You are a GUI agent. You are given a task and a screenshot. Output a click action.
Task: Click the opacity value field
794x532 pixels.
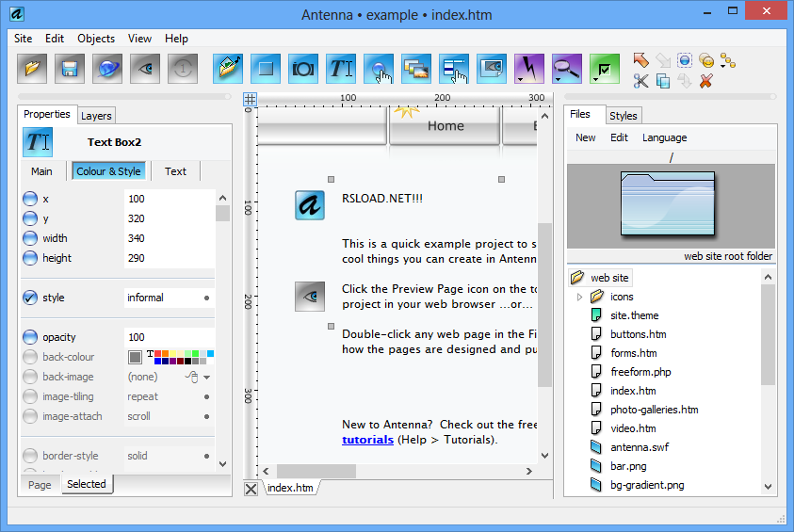point(170,337)
